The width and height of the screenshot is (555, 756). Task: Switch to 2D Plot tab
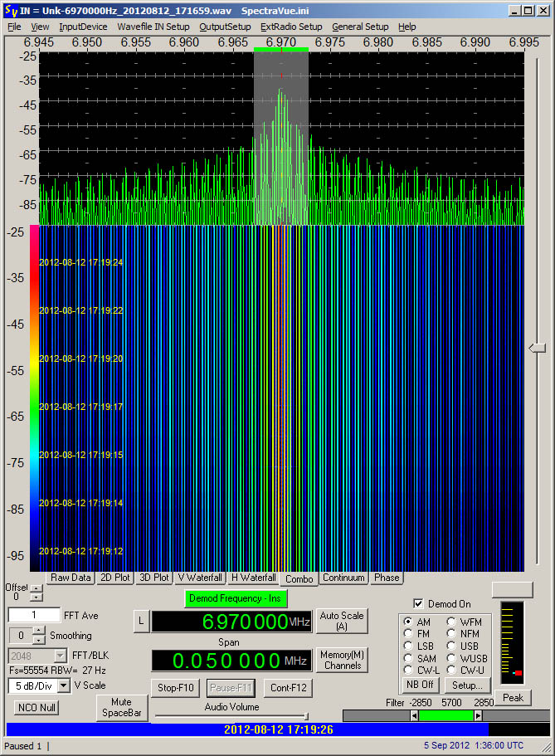(114, 578)
